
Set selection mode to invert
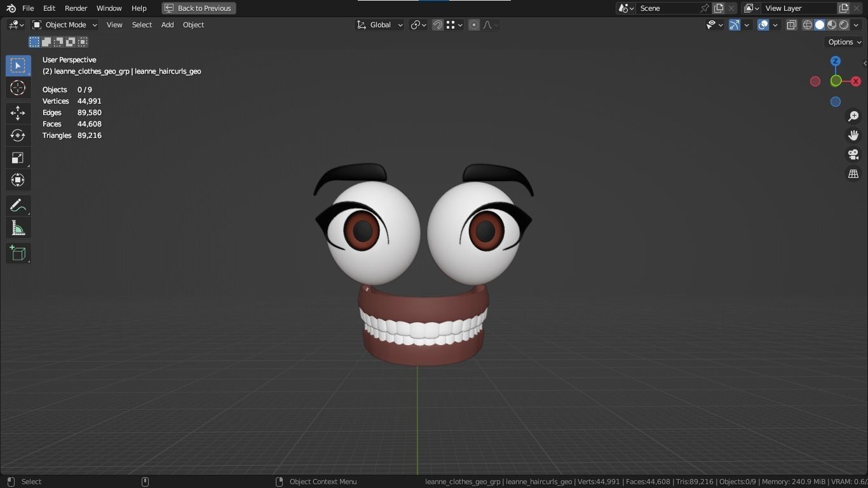tap(71, 42)
